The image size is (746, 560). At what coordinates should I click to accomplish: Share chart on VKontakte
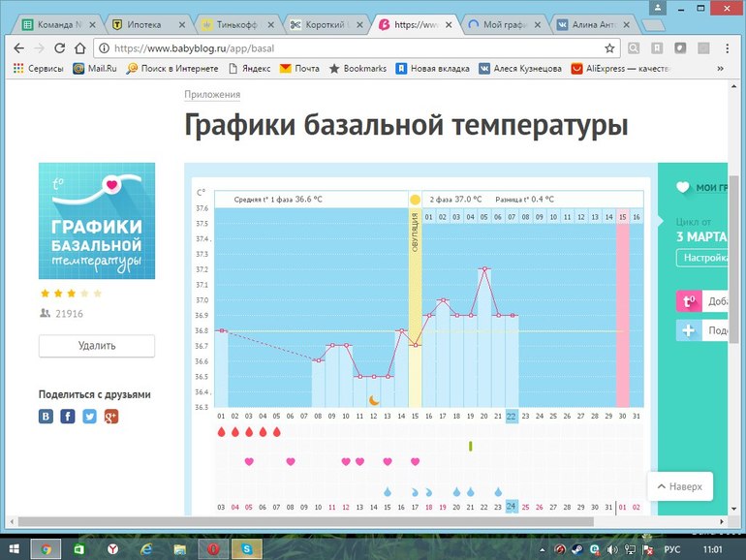(x=46, y=416)
